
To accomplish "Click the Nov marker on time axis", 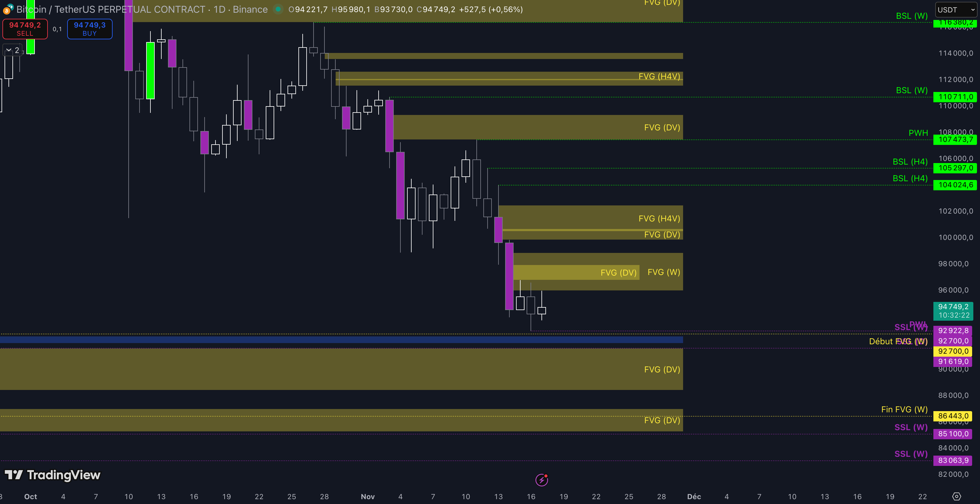I will click(367, 496).
